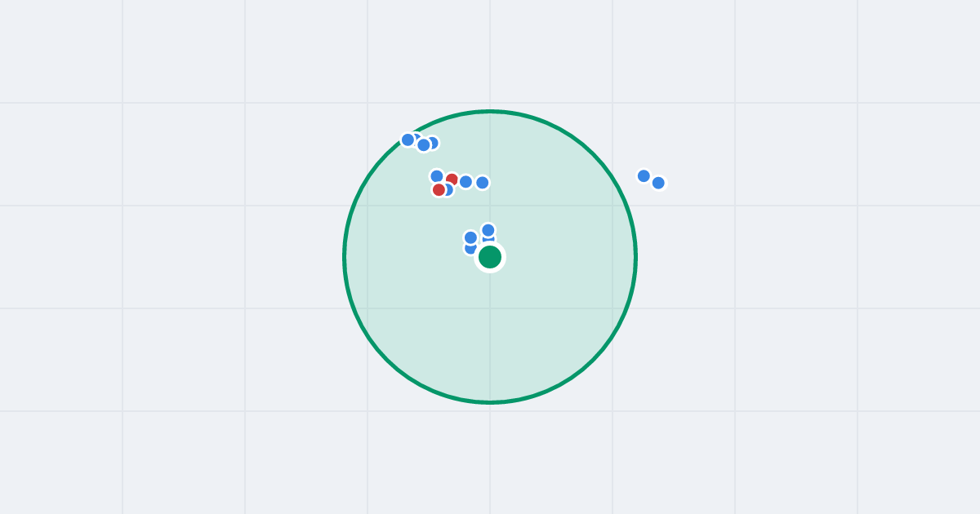Screen dimensions: 980x514
Task: Pick the rightmost blue dot outside the circle
Action: pos(658,183)
